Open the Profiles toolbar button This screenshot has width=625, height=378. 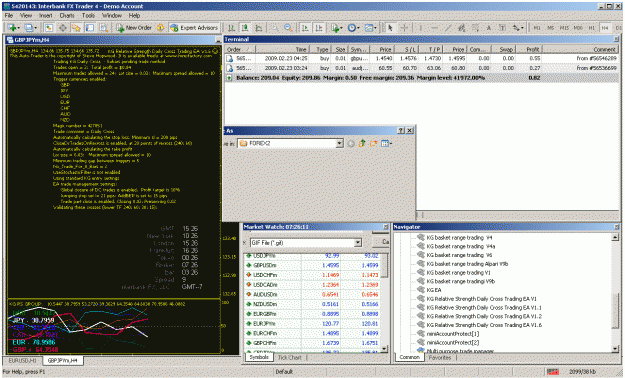pos(30,28)
